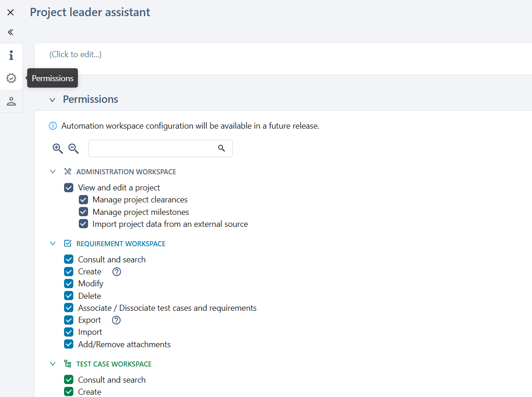Open the person tab in the sidebar

pos(11,101)
